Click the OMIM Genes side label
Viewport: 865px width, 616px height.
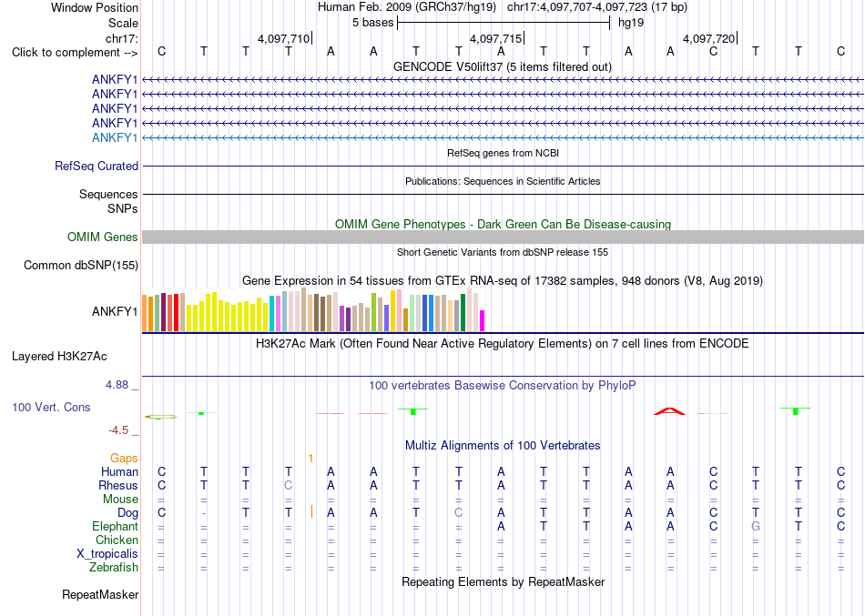tap(103, 237)
